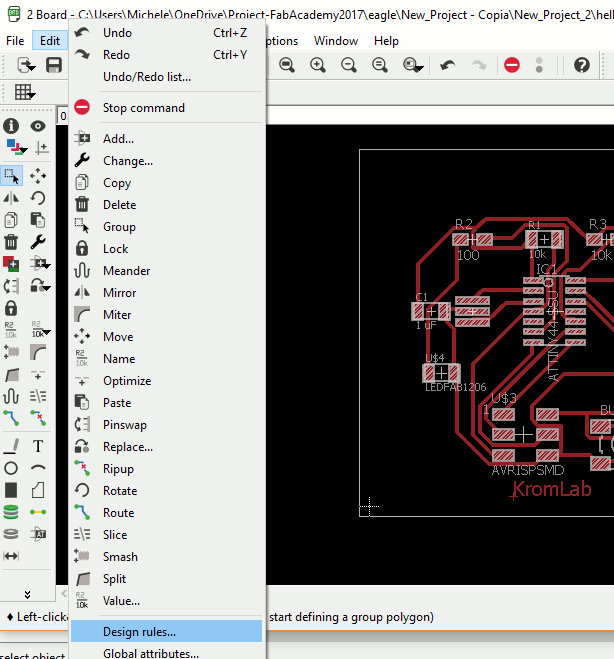Select the Pinswap tool in left toolbar

pyautogui.click(x=11, y=286)
